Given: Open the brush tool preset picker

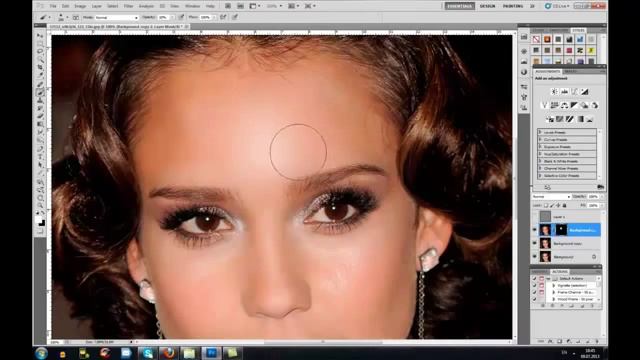Looking at the screenshot, I should click(x=44, y=17).
